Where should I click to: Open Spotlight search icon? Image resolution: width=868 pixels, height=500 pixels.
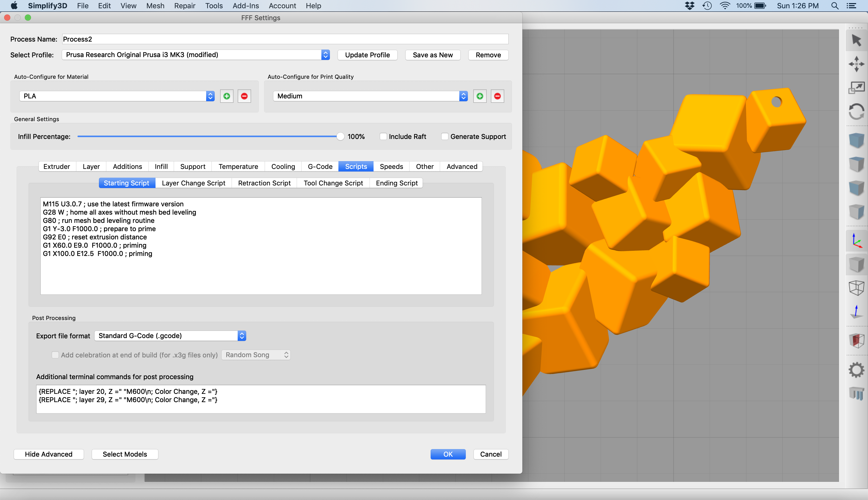(x=835, y=6)
